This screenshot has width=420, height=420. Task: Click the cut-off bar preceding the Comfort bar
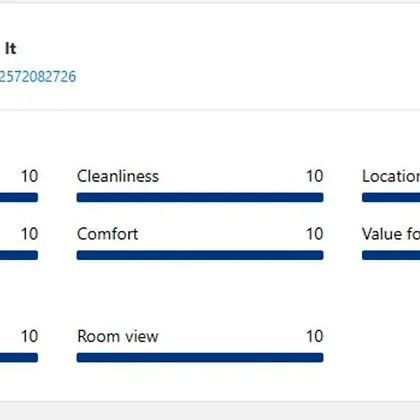coord(19,255)
